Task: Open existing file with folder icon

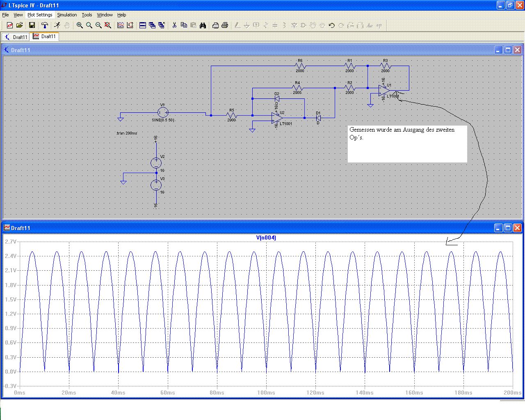Action: pyautogui.click(x=19, y=25)
